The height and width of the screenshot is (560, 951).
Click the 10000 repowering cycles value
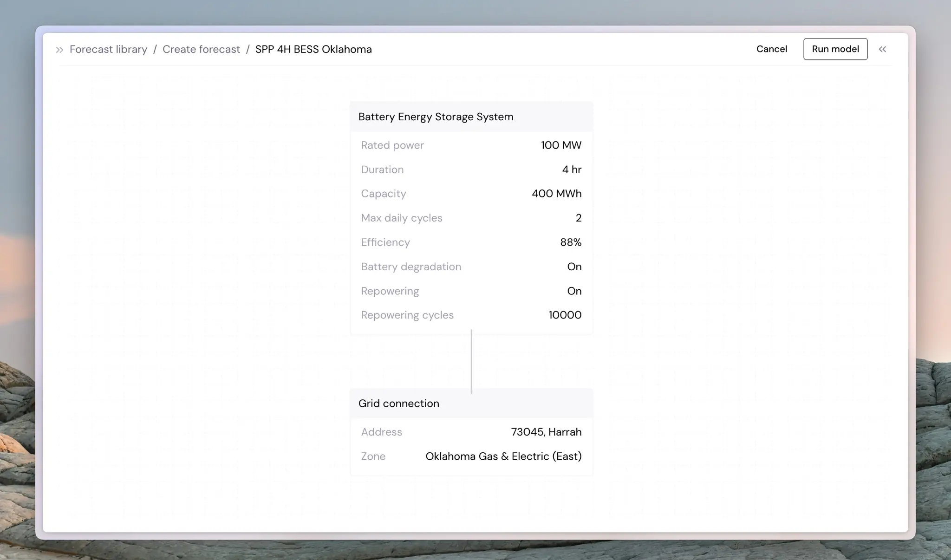tap(565, 315)
